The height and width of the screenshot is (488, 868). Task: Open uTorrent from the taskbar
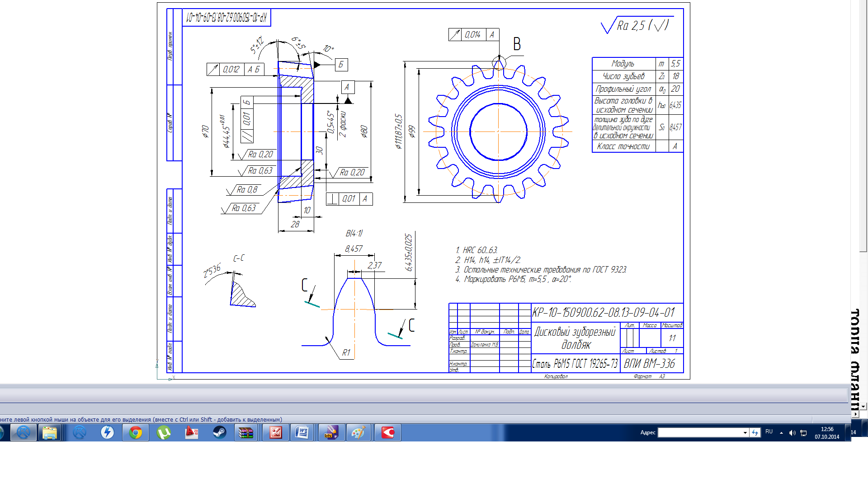click(x=163, y=433)
